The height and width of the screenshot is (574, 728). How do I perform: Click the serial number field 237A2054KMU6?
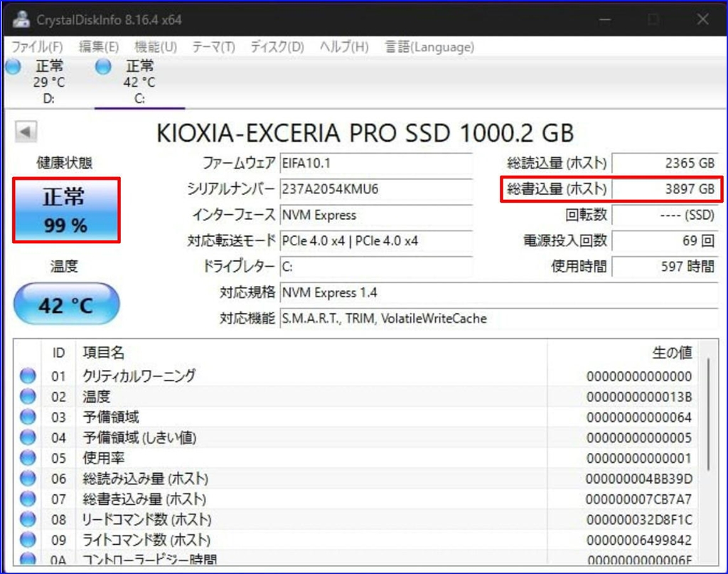[x=376, y=189]
